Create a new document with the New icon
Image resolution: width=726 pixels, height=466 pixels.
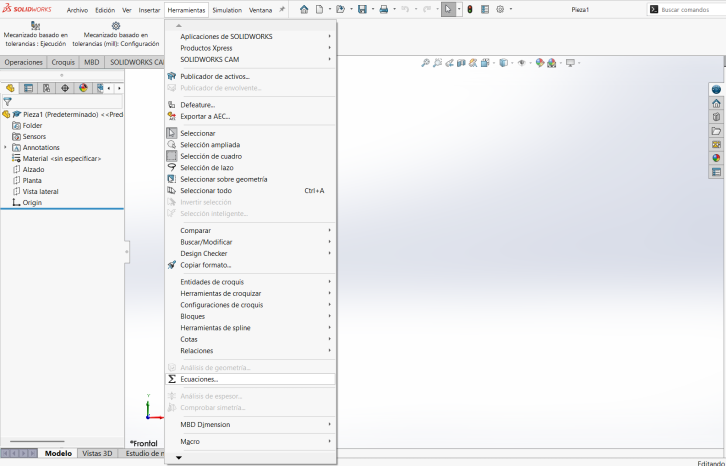pyautogui.click(x=319, y=9)
